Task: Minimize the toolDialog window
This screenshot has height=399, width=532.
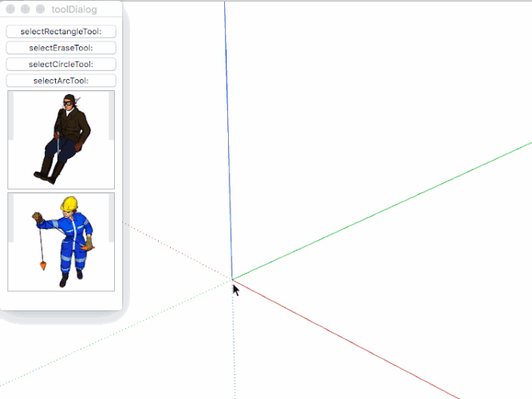Action: 26,9
